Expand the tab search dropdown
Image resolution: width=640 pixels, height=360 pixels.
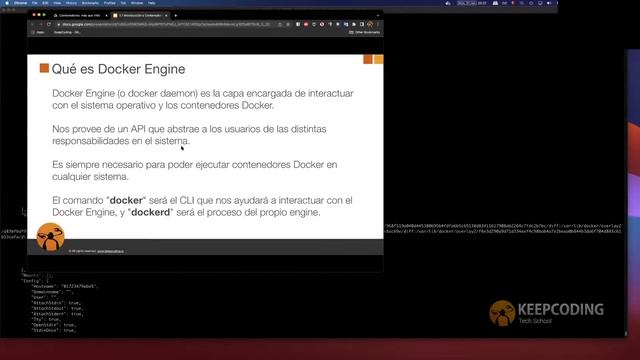point(378,16)
